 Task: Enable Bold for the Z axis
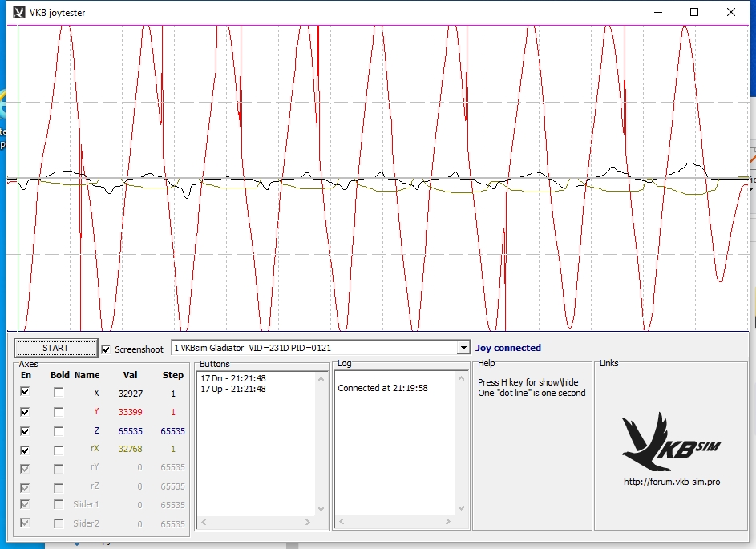click(59, 431)
